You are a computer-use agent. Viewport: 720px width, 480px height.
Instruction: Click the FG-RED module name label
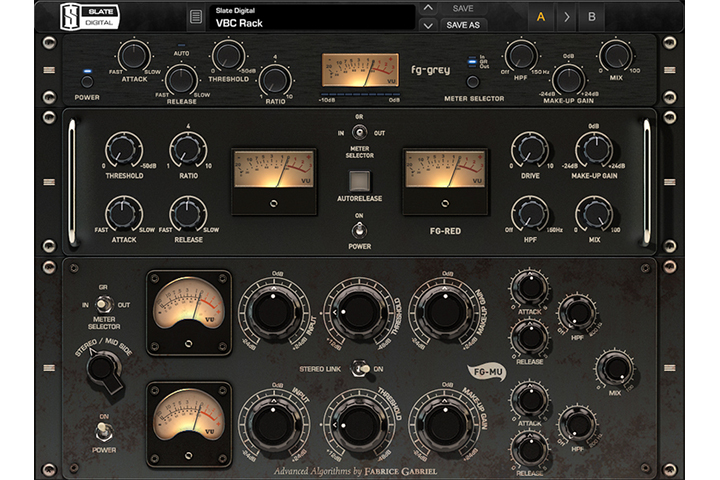tap(445, 231)
